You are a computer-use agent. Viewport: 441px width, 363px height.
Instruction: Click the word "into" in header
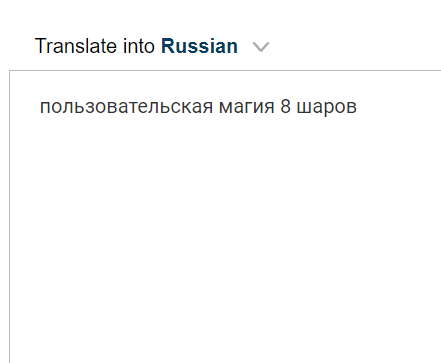[x=139, y=46]
